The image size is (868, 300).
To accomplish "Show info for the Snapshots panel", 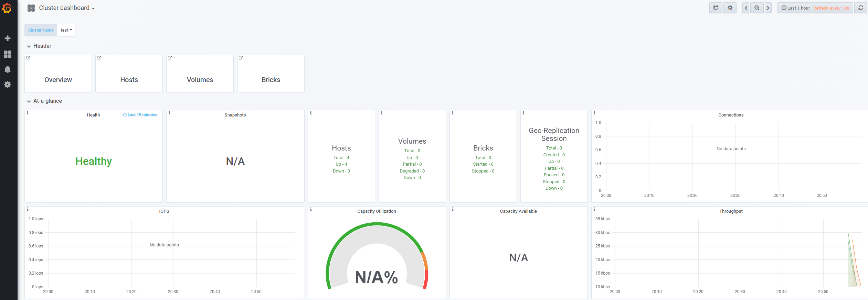I will (x=169, y=113).
